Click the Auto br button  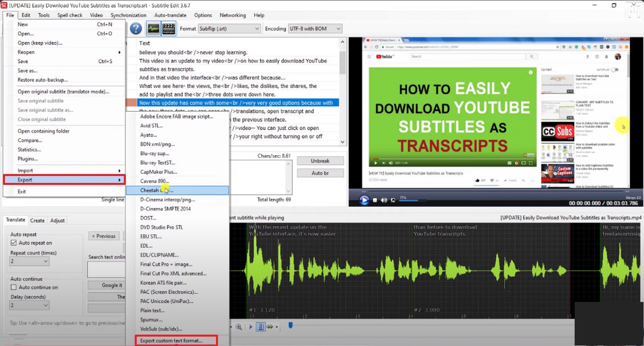(x=320, y=173)
